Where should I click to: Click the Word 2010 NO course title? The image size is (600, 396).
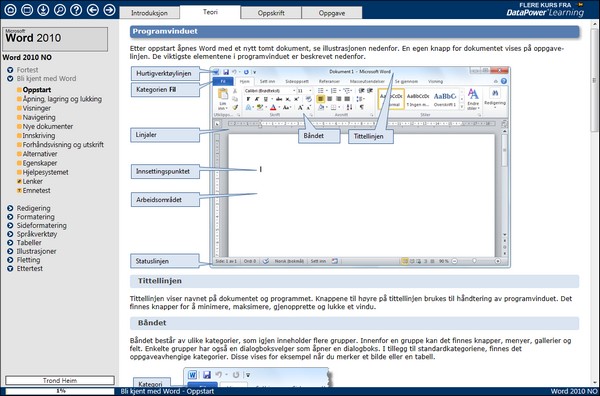(27, 58)
